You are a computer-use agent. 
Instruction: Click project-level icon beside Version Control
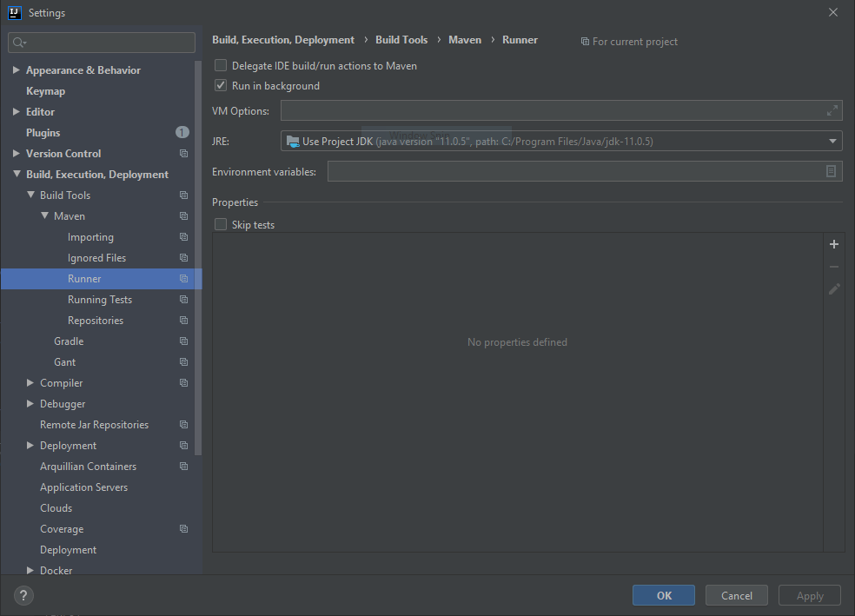(183, 154)
